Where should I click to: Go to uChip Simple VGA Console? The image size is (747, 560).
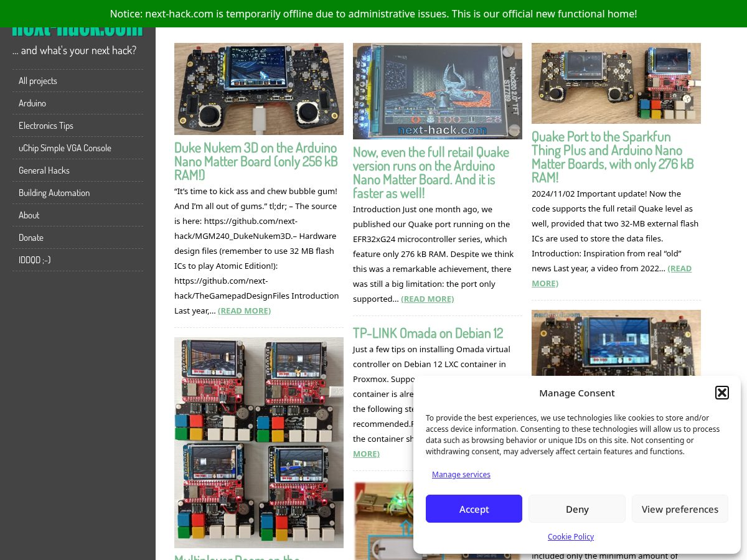[77, 148]
